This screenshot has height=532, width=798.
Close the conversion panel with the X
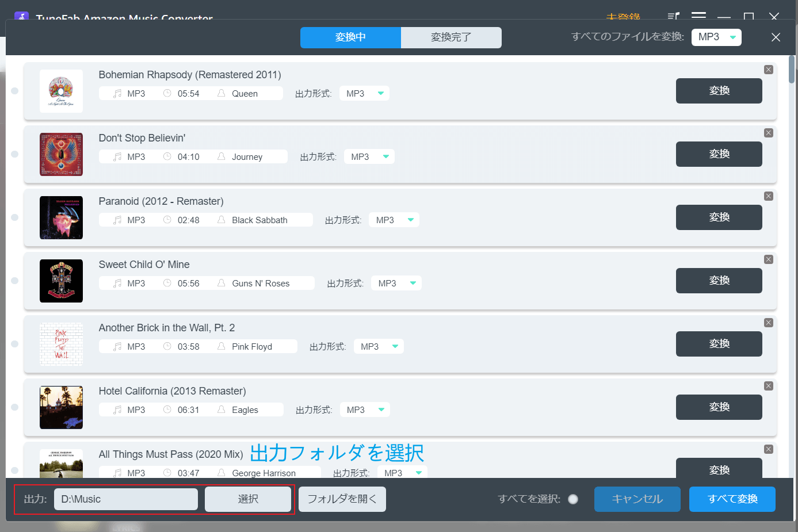pos(776,37)
